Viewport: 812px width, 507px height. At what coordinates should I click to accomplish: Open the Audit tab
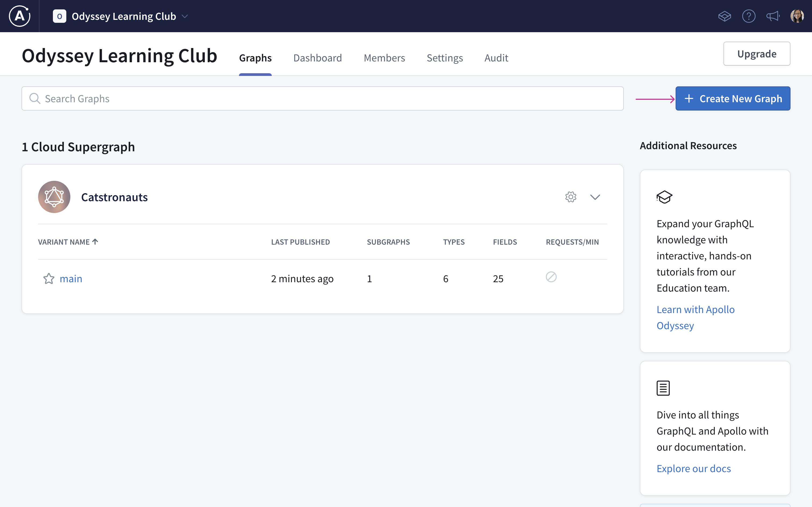click(x=496, y=57)
